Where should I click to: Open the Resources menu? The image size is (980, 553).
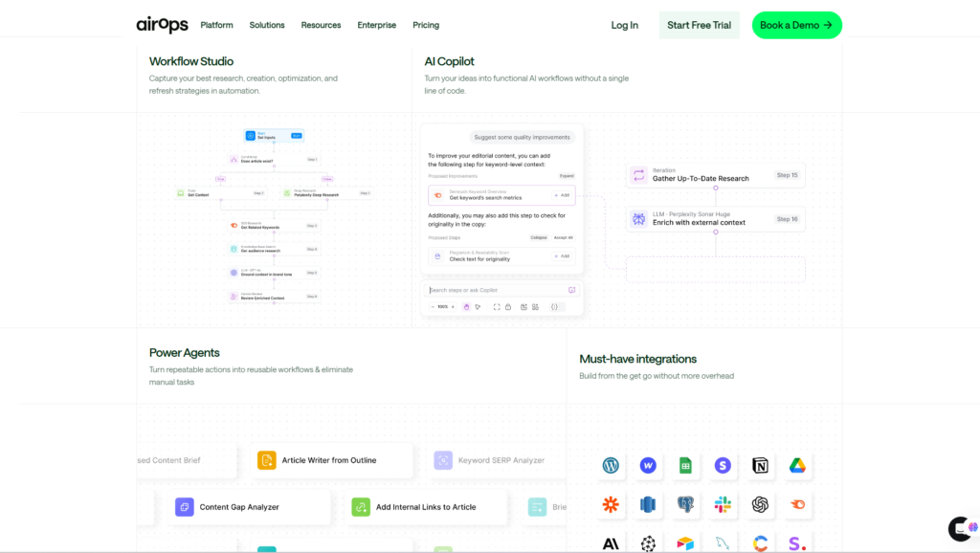pyautogui.click(x=321, y=25)
